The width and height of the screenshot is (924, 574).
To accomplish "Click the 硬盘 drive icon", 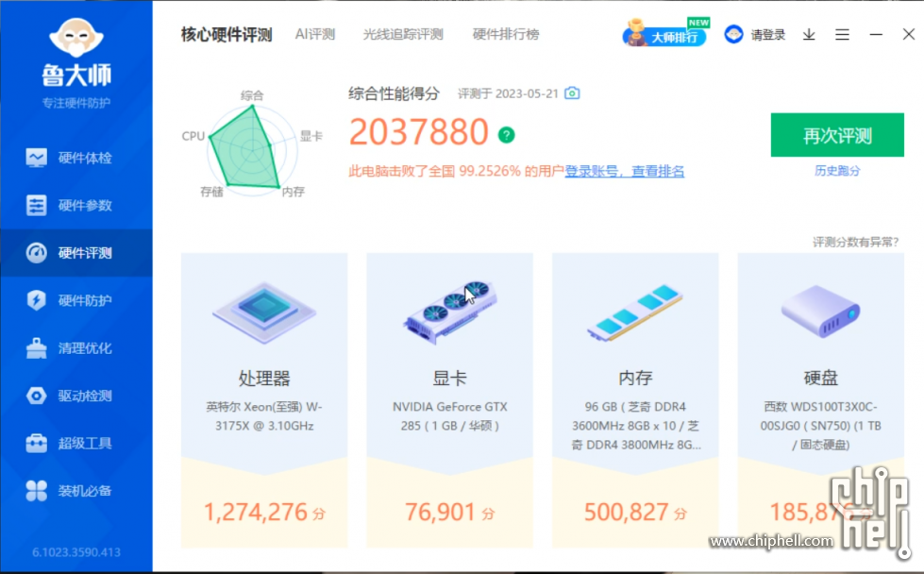I will pyautogui.click(x=820, y=311).
